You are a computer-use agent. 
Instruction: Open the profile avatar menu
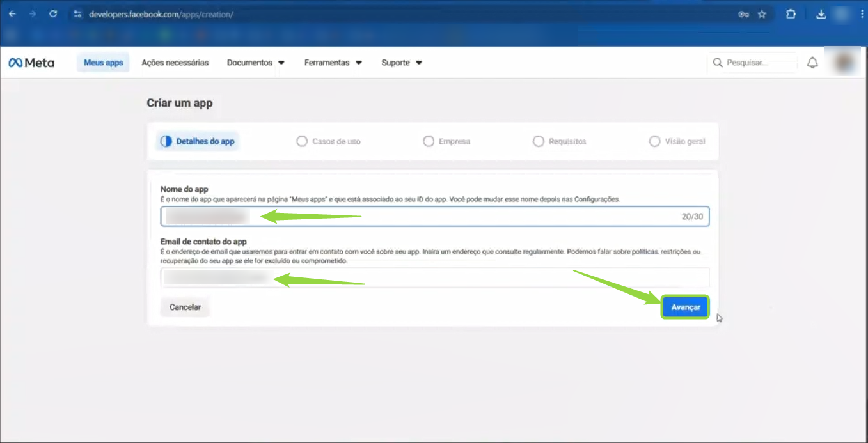[x=845, y=63]
